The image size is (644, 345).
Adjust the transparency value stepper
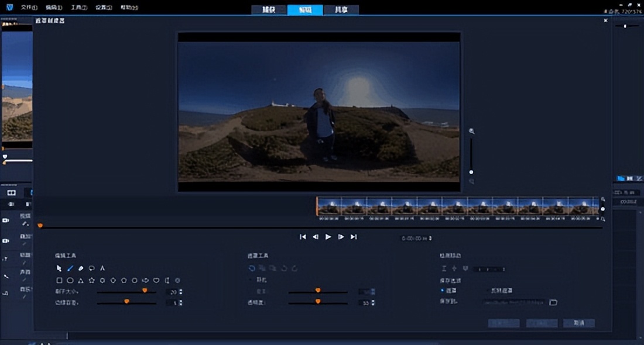point(373,303)
